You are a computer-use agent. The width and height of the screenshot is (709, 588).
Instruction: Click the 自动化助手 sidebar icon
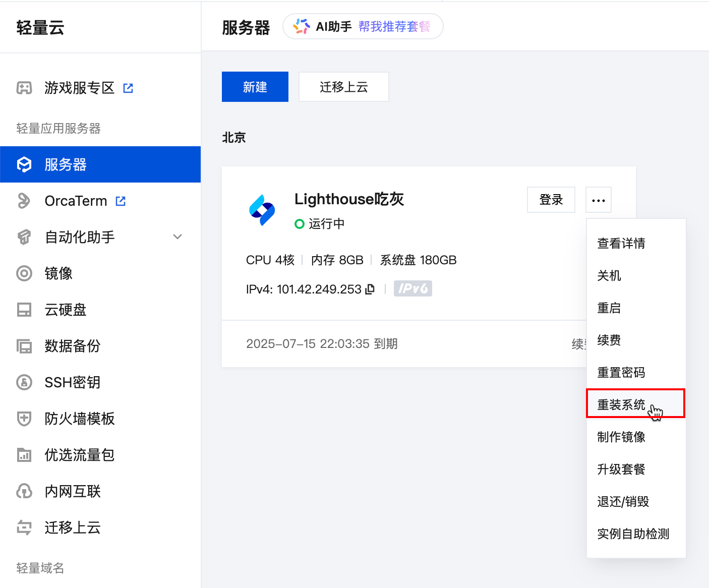coord(24,237)
